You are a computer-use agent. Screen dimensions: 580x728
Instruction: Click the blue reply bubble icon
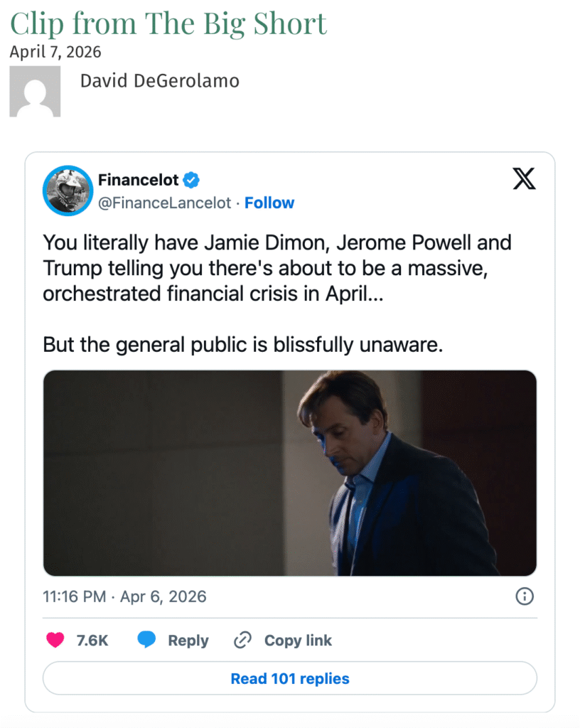[146, 640]
